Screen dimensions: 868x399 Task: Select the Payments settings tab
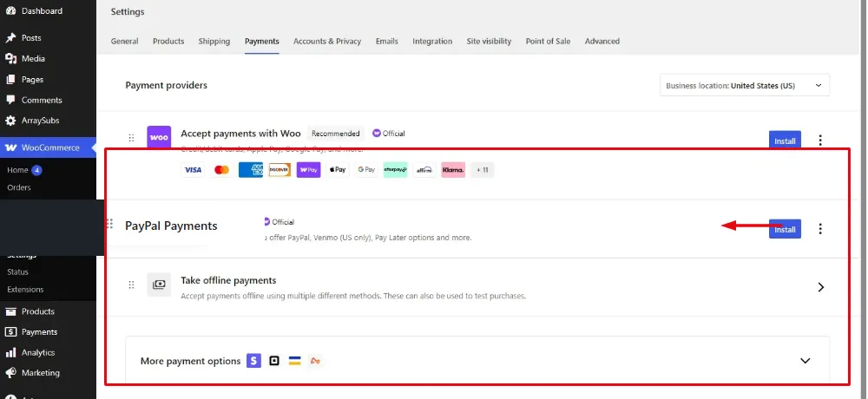(262, 41)
